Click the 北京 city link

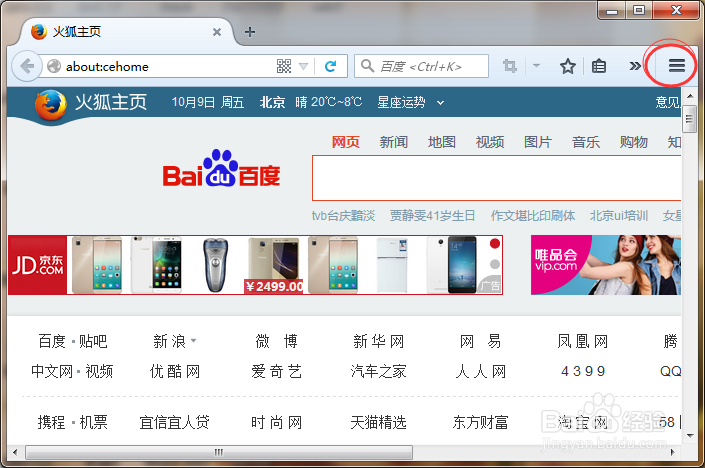click(272, 103)
